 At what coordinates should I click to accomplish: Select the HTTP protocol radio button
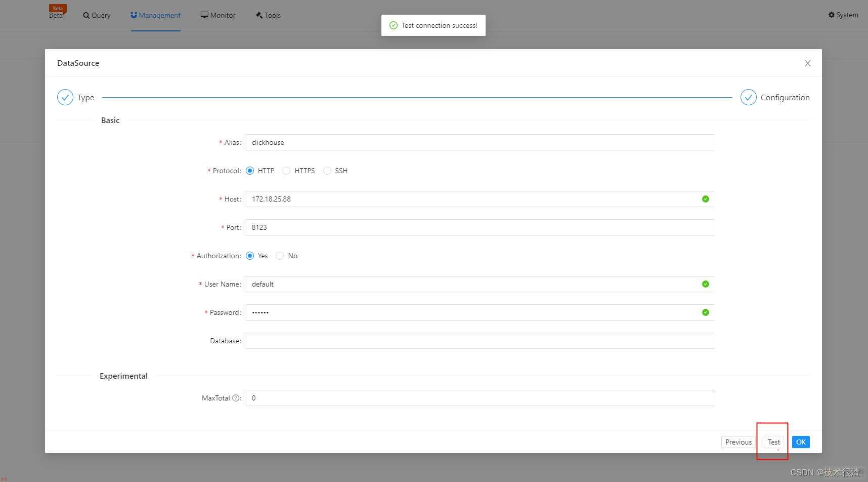(250, 171)
